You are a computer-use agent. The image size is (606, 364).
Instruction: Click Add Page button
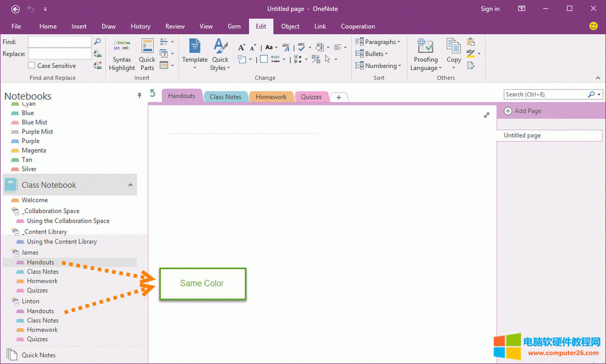522,111
